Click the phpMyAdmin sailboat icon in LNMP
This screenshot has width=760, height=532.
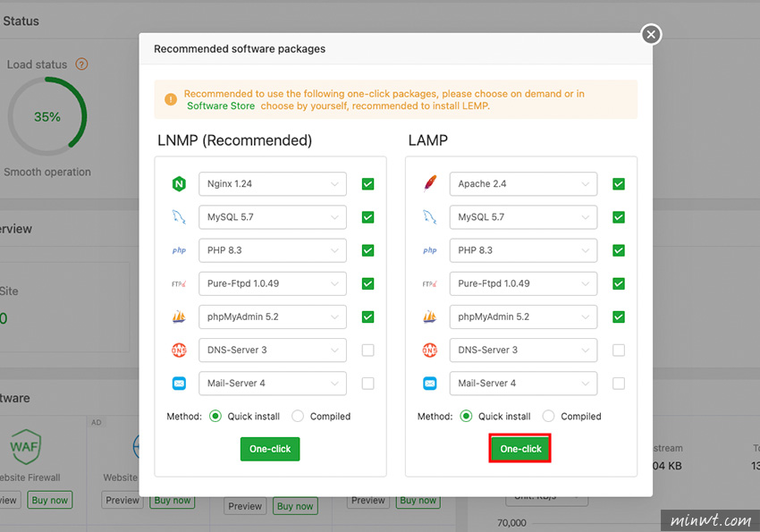pyautogui.click(x=179, y=317)
